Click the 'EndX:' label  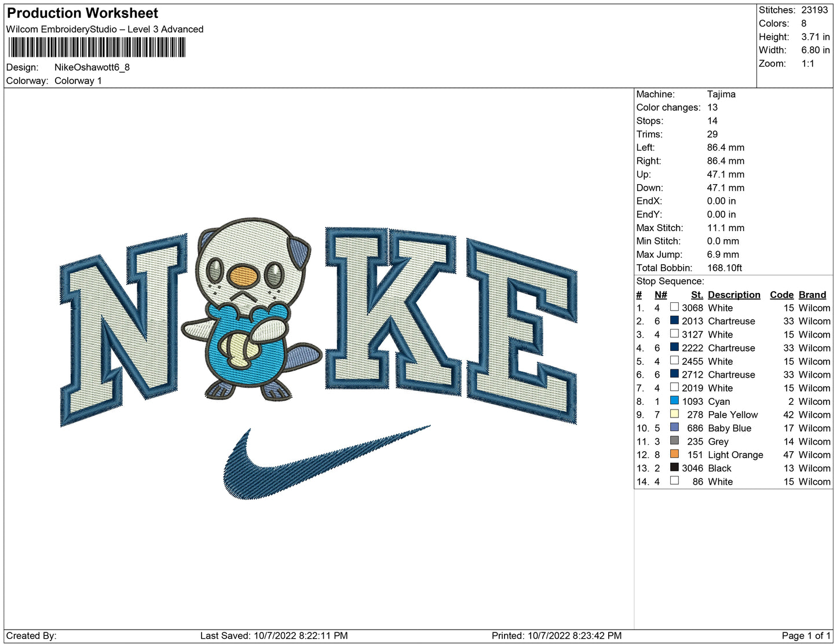(x=649, y=201)
